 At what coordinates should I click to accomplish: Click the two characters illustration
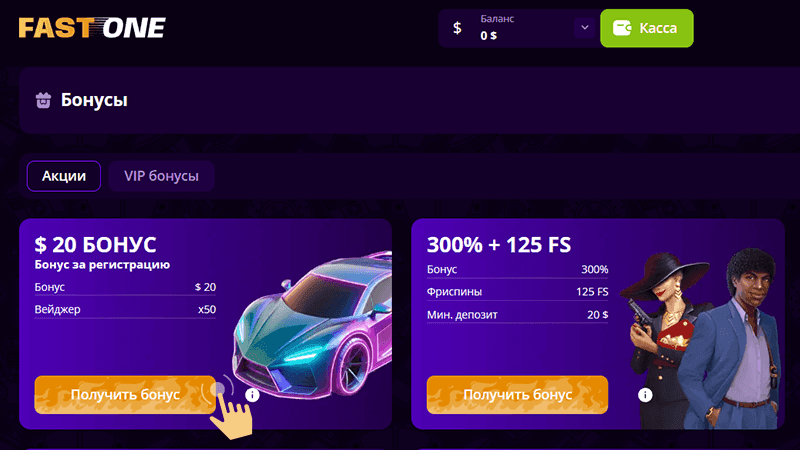(x=705, y=339)
